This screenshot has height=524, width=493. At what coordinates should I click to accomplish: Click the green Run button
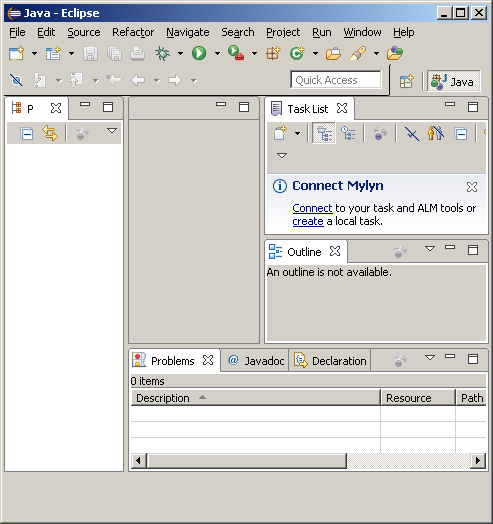coord(199,53)
